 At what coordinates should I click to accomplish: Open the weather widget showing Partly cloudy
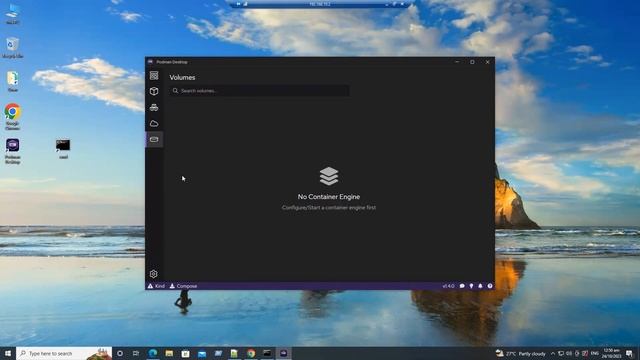pyautogui.click(x=520, y=353)
